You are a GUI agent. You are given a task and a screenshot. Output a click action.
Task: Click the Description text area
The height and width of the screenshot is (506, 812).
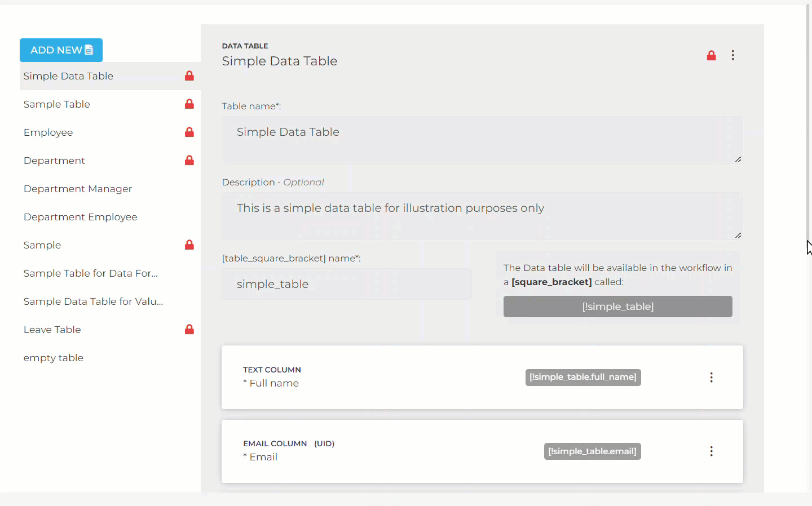tap(482, 216)
